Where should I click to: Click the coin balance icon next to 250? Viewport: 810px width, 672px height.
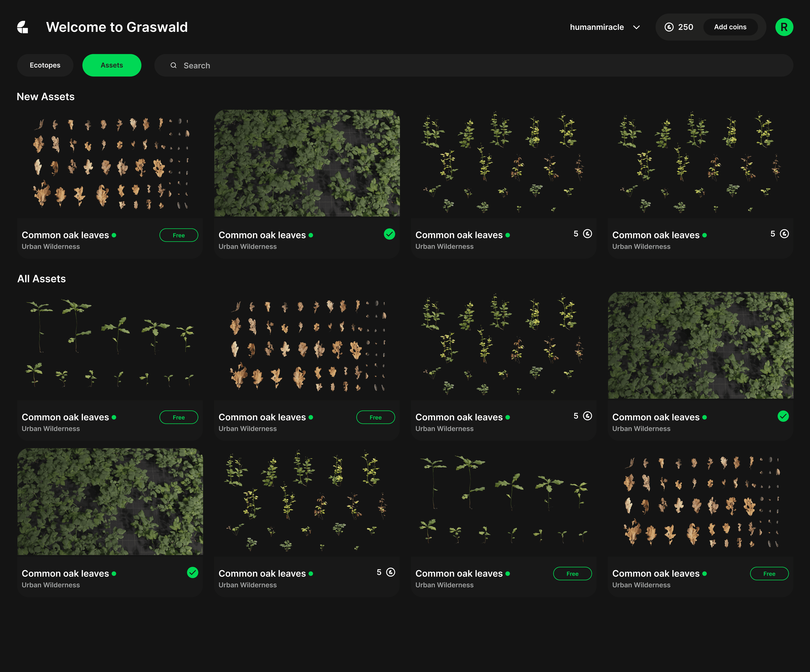(669, 27)
